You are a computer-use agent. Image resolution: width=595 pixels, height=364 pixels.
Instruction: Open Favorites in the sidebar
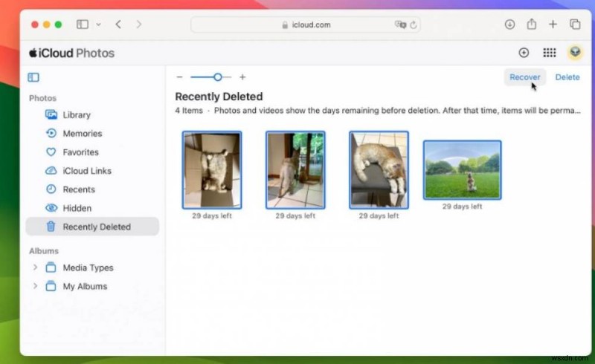point(92,152)
